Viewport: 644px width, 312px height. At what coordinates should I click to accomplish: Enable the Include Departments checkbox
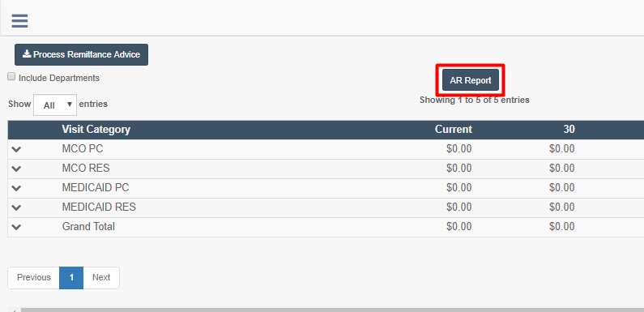tap(11, 76)
